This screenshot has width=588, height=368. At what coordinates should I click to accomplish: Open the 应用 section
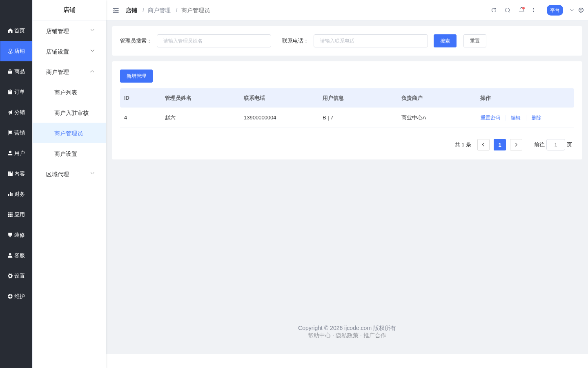click(16, 215)
